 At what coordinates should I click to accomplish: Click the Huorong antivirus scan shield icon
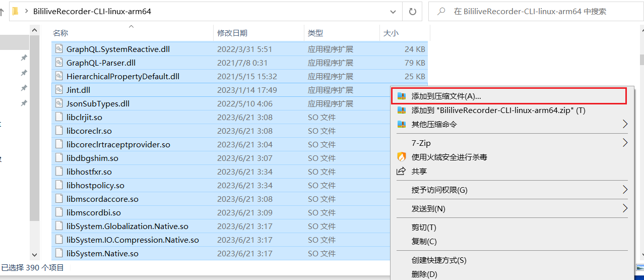pyautogui.click(x=402, y=157)
